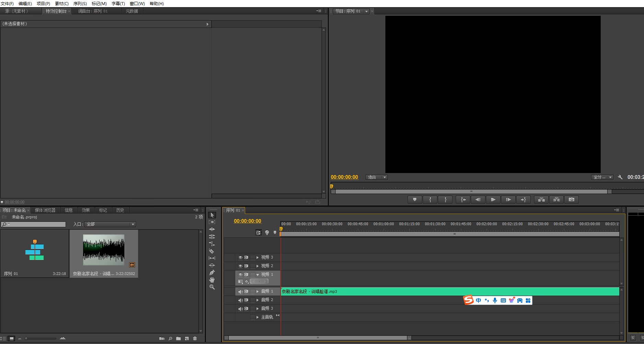Select the Pen tool
This screenshot has height=344, width=644.
click(212, 273)
